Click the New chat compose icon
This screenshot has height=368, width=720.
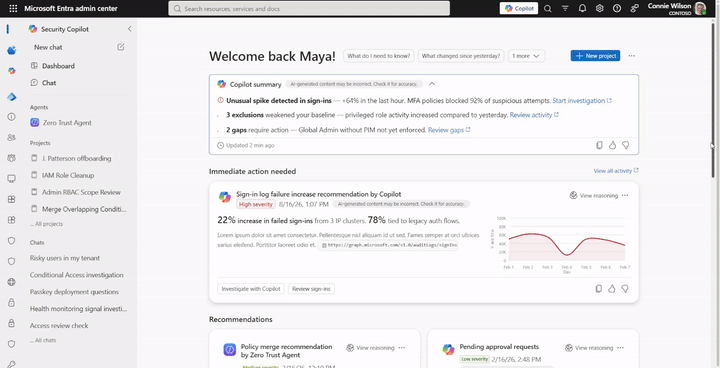click(121, 47)
